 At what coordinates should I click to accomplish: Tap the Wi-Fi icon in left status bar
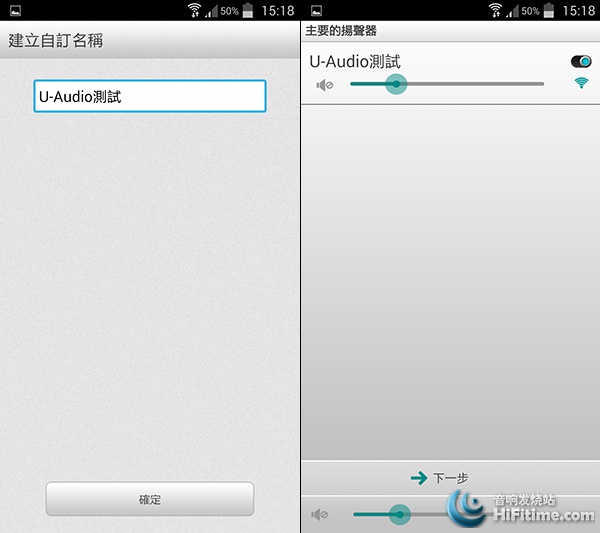194,10
